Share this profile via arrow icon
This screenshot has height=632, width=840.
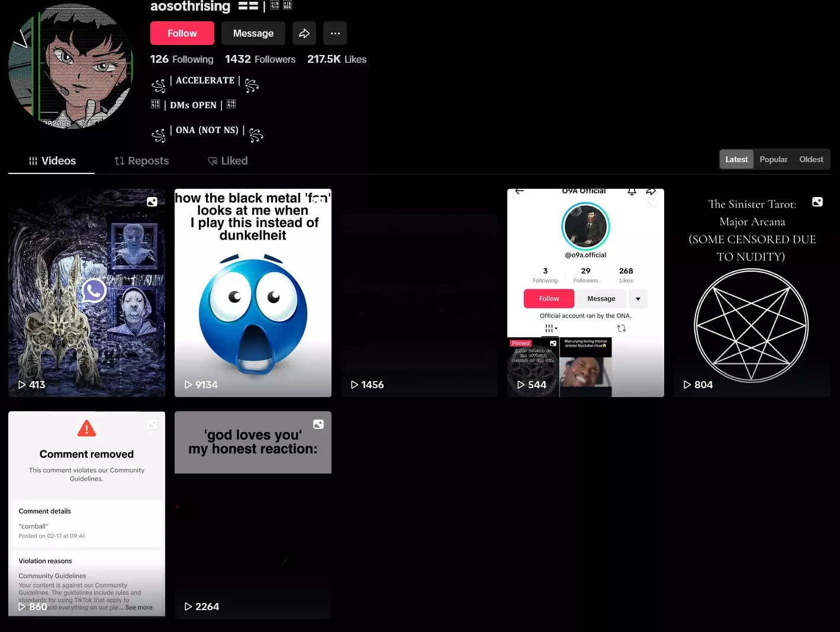click(304, 33)
